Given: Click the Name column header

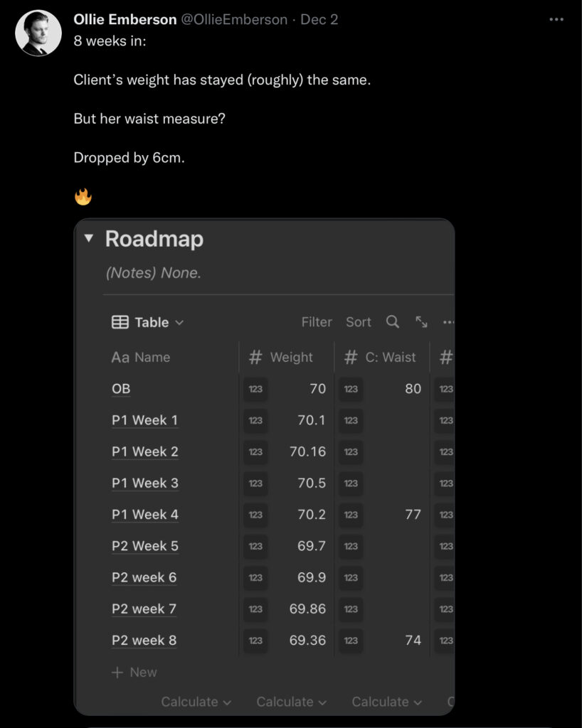Looking at the screenshot, I should coord(142,358).
